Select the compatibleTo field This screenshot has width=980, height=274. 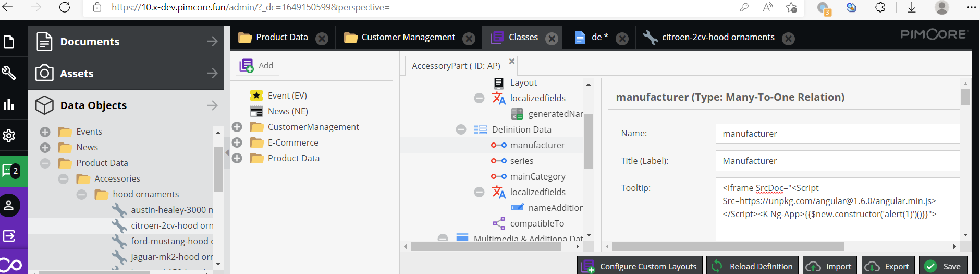coord(537,223)
